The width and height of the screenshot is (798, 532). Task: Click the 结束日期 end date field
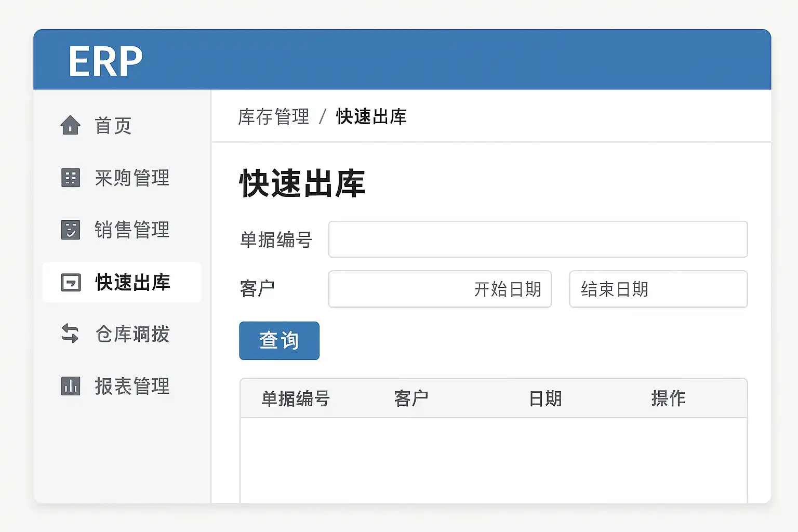point(658,289)
